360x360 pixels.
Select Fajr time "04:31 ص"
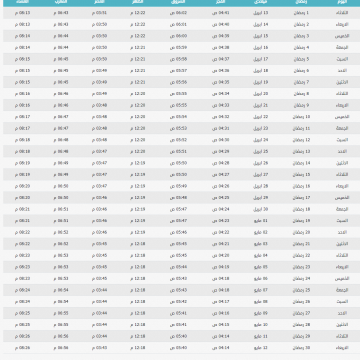(220, 128)
